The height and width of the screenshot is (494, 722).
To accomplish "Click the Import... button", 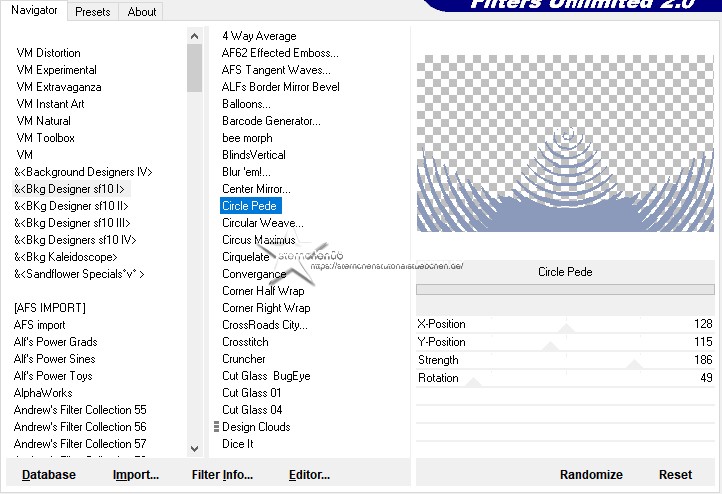I will [x=135, y=475].
